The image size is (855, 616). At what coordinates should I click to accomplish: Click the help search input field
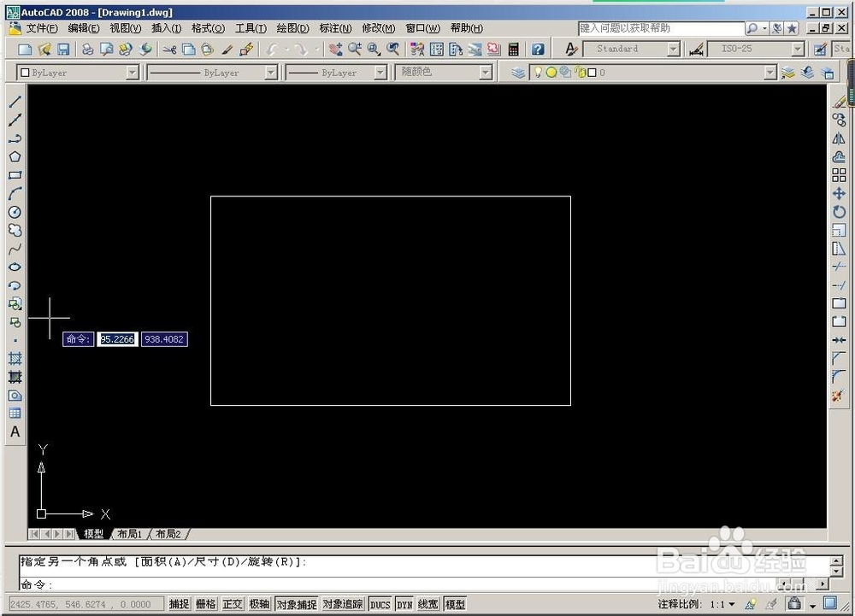[x=662, y=28]
